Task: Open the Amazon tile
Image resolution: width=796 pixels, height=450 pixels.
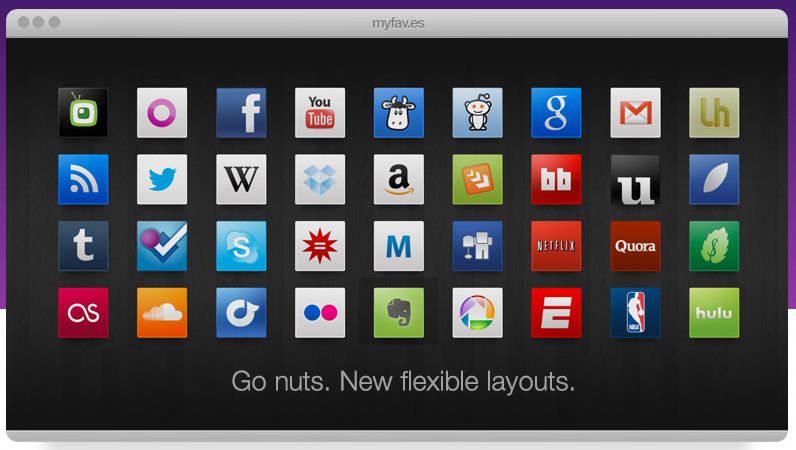Action: tap(399, 179)
